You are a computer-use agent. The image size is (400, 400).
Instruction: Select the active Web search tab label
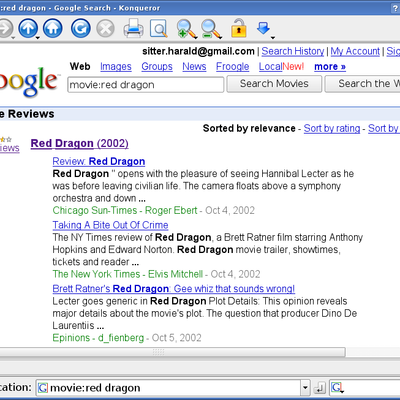(x=80, y=66)
